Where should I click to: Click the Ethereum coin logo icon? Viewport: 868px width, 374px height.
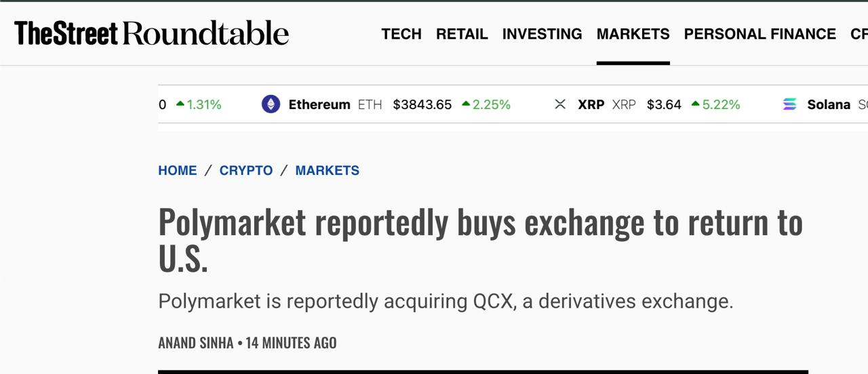coord(271,104)
